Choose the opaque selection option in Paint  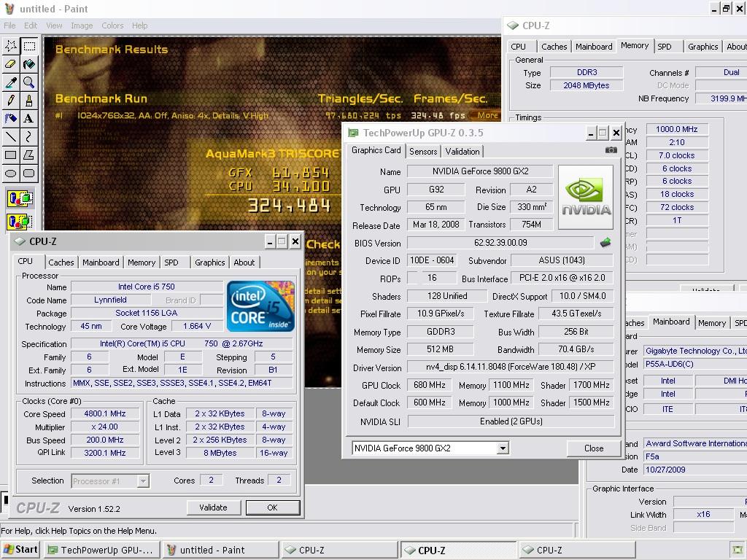point(20,198)
